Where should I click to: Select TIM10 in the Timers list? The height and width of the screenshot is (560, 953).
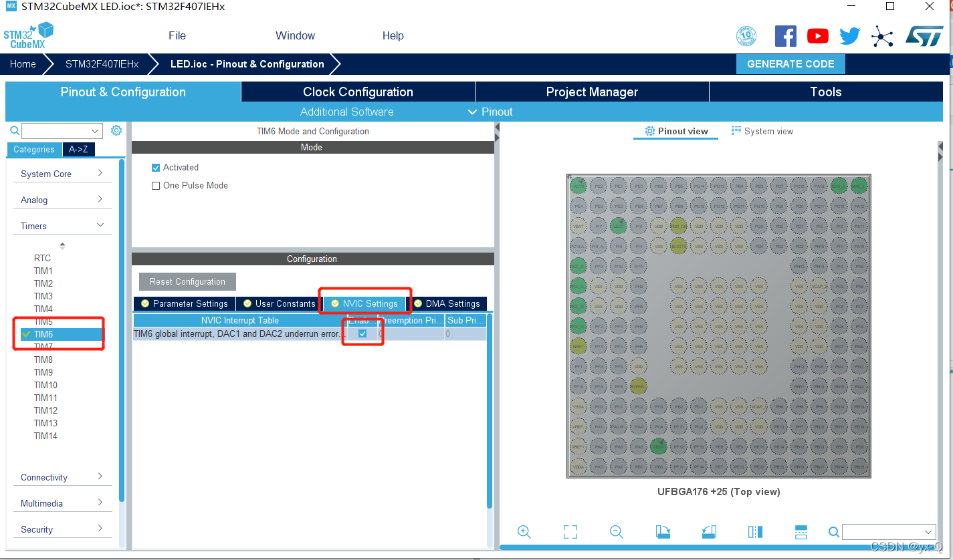[45, 385]
